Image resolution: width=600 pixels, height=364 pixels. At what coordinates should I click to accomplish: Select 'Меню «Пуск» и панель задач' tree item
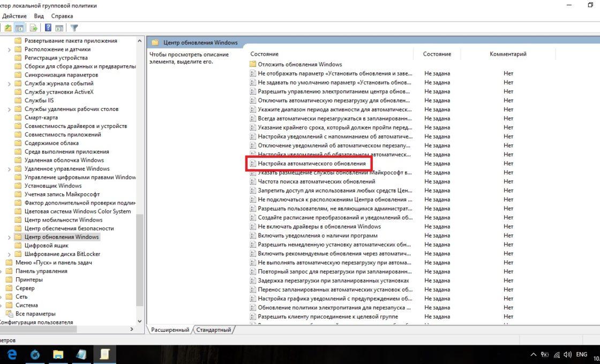[54, 263]
